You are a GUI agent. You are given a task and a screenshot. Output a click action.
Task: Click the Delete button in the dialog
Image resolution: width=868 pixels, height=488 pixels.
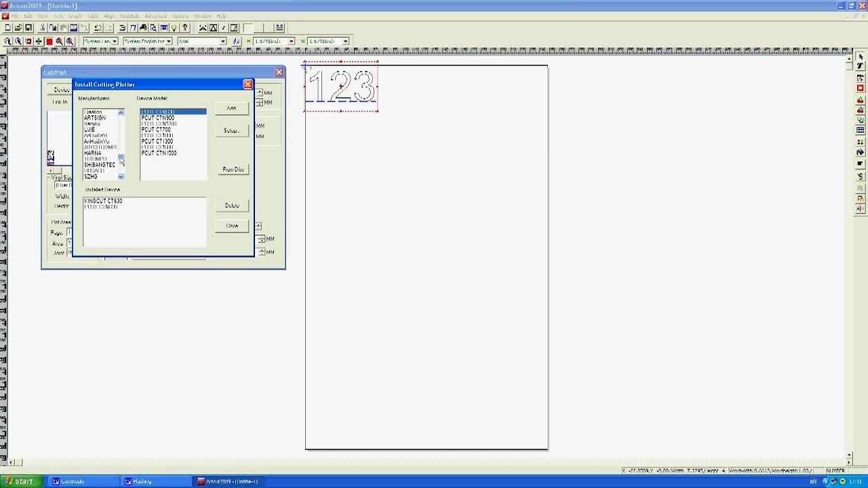[x=232, y=205]
